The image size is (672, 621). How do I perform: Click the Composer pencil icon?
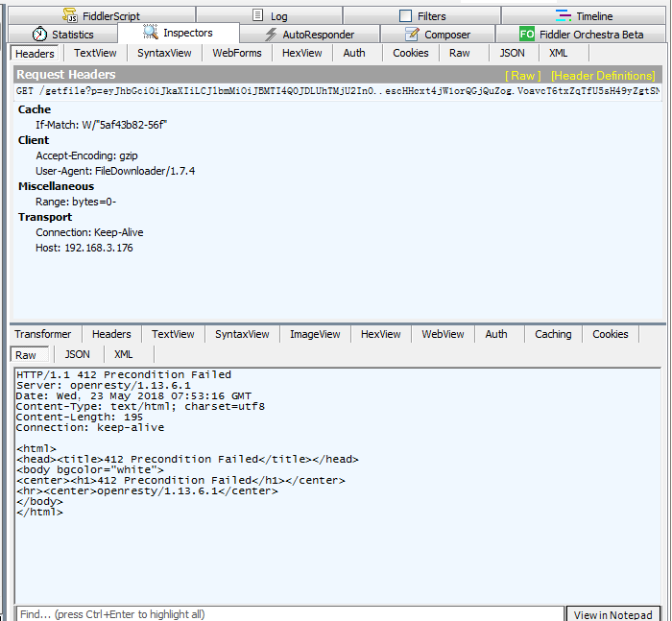pyautogui.click(x=412, y=34)
